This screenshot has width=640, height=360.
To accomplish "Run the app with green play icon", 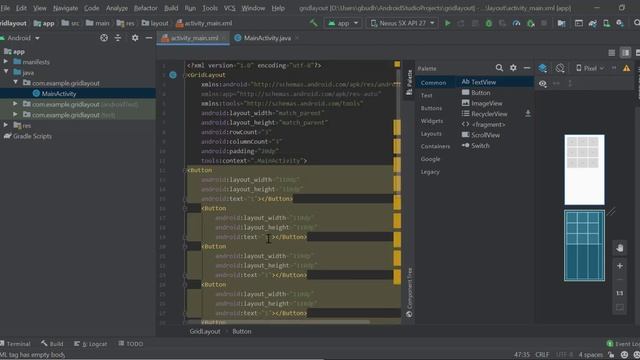I will coord(448,23).
